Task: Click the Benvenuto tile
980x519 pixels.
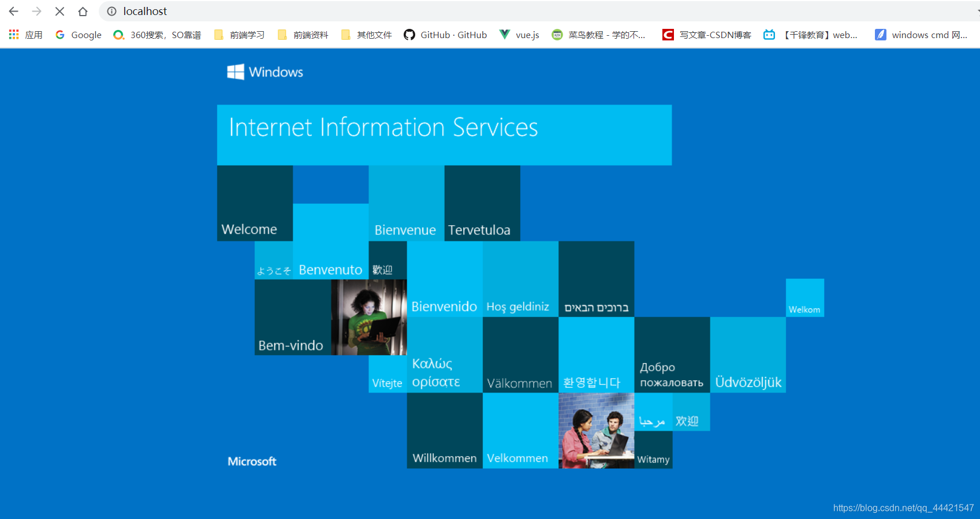Action: (x=331, y=241)
